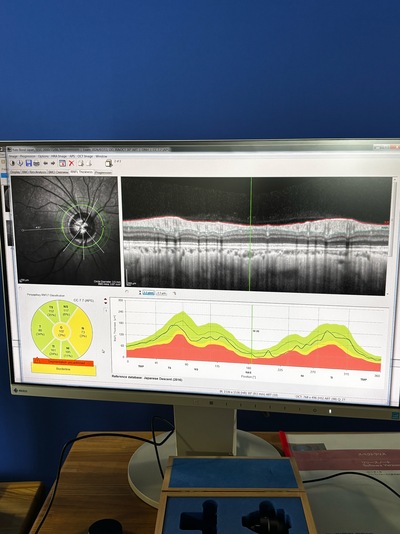Viewport: 400px width, 534px height.
Task: Click the contrast half-circle toolbar icon
Action: click(12, 163)
